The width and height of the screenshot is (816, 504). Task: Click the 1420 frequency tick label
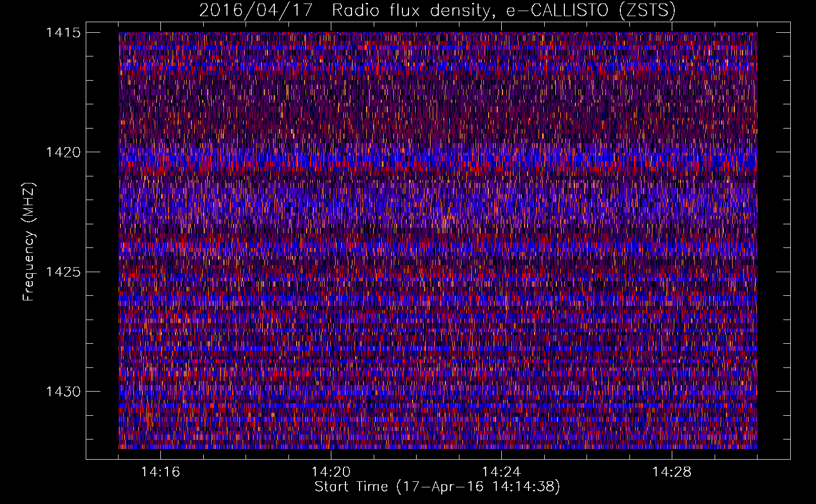tap(64, 152)
